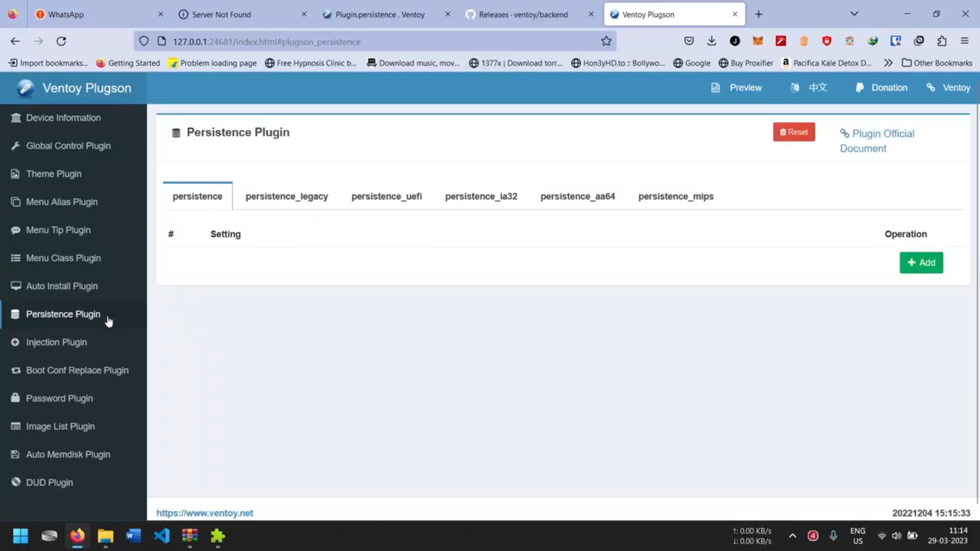Switch interface language to Chinese

click(x=817, y=87)
